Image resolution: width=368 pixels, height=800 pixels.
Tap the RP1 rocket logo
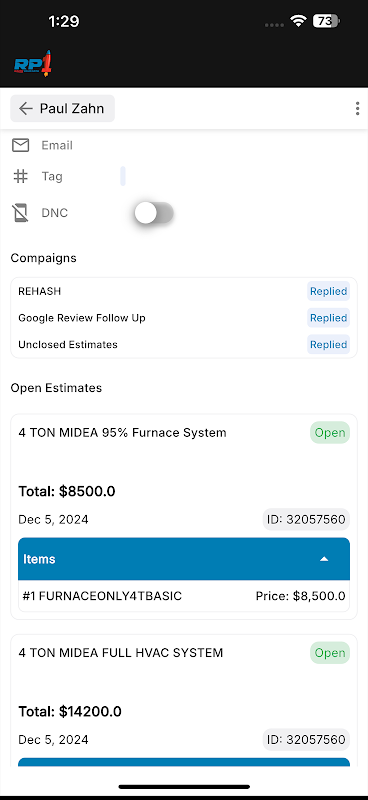click(33, 64)
